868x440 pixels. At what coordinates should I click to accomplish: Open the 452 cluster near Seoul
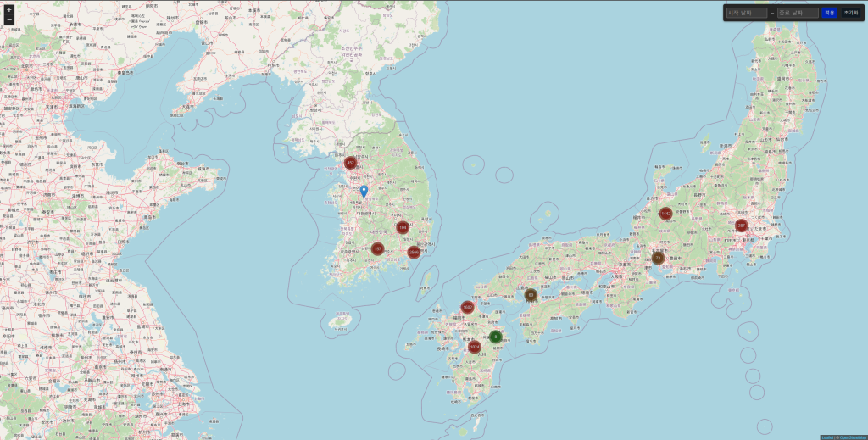coord(350,163)
